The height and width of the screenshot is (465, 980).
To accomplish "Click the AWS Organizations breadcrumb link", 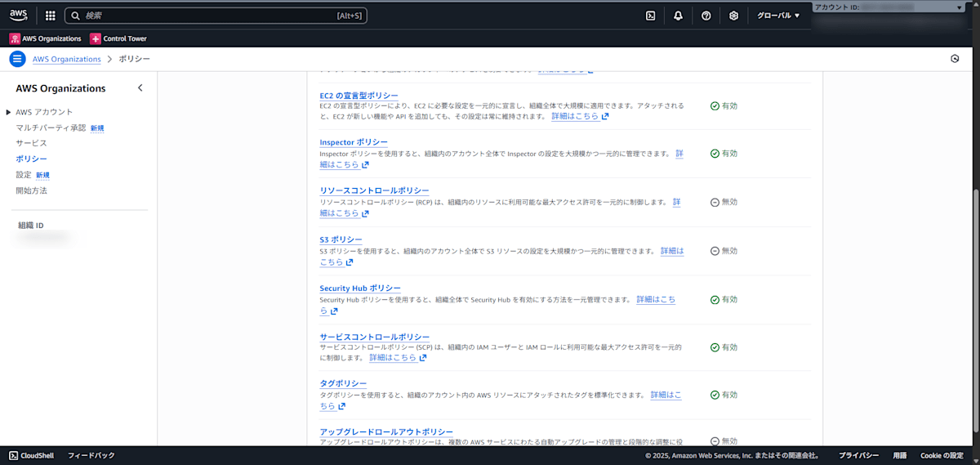I will point(67,59).
